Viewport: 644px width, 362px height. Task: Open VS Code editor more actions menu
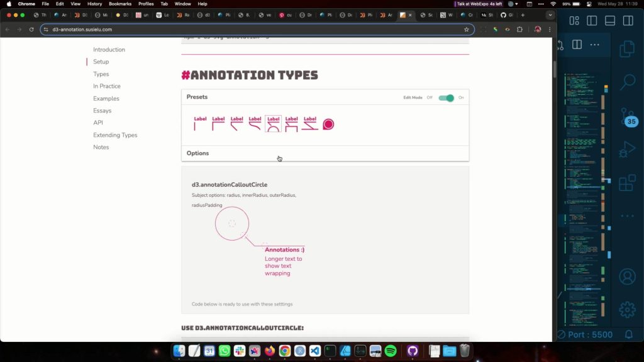[x=594, y=45]
